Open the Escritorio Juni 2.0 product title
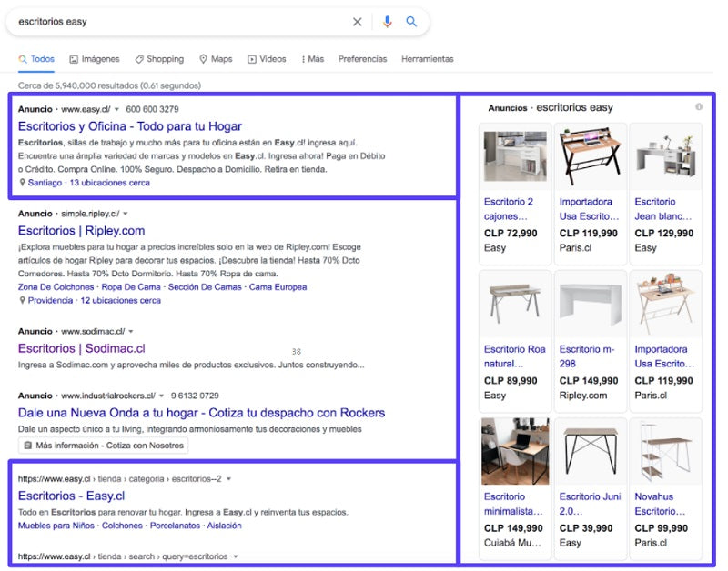Image resolution: width=728 pixels, height=571 pixels. click(590, 505)
